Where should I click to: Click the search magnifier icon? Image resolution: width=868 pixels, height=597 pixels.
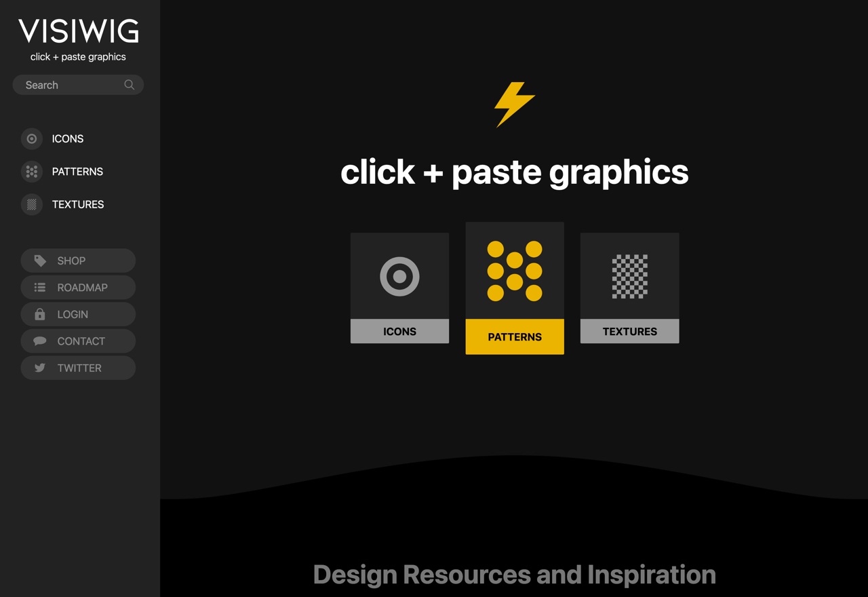click(129, 85)
